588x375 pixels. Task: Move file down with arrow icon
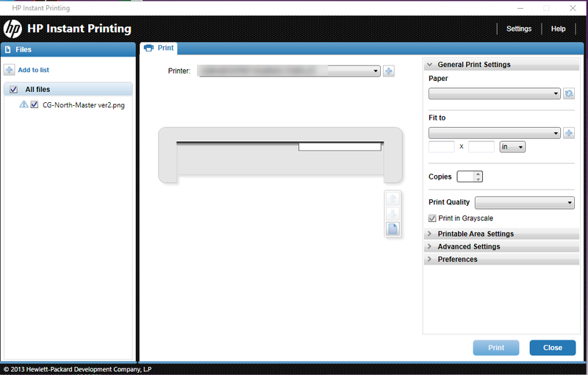pos(392,214)
